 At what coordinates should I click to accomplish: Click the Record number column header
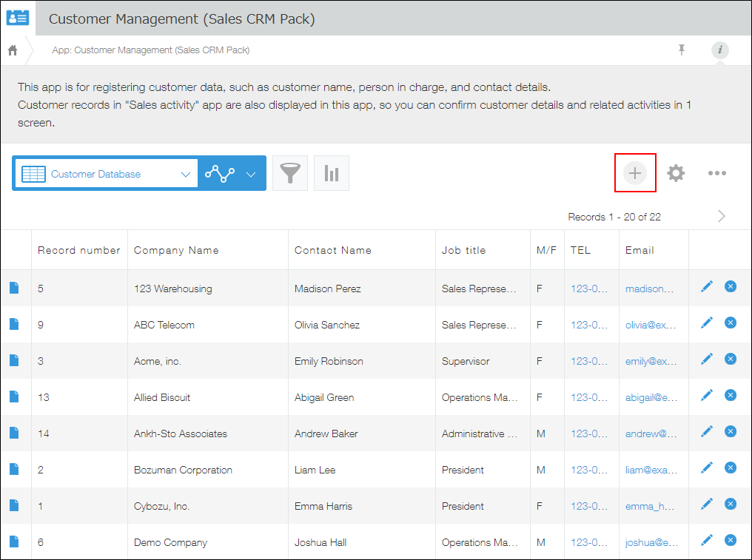78,250
